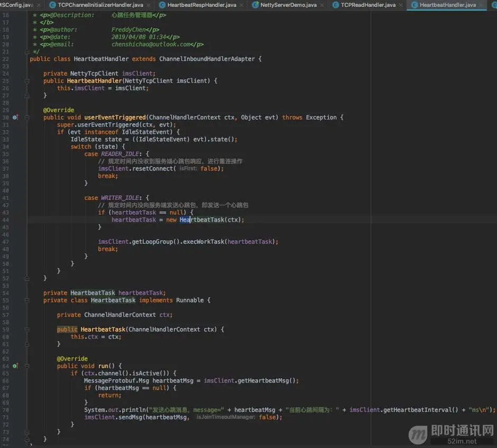Image resolution: width=497 pixels, height=448 pixels.
Task: Click line number 44 in the gutter
Action: 6,220
